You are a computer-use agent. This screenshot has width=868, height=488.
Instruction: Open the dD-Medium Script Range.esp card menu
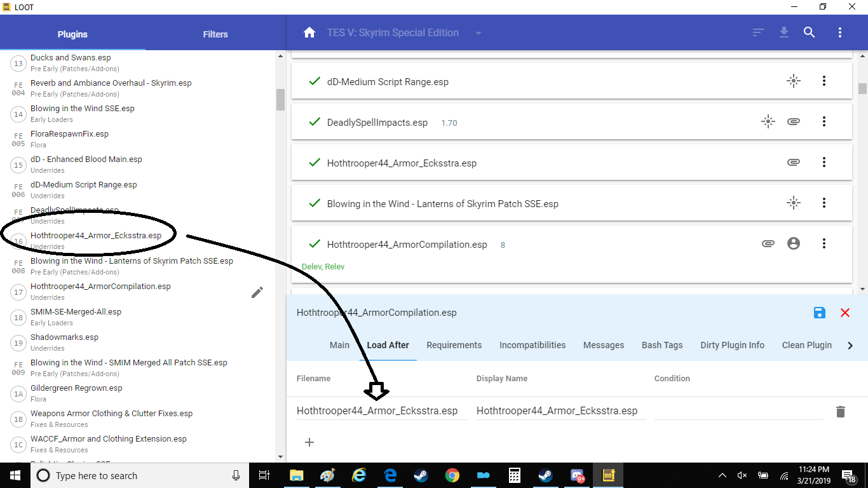tap(824, 81)
